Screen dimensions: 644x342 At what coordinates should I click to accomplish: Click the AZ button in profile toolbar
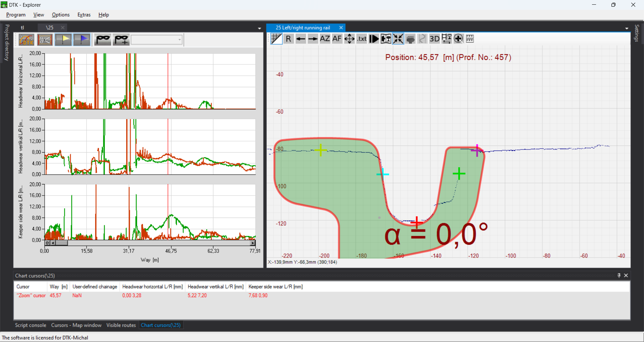pyautogui.click(x=325, y=39)
